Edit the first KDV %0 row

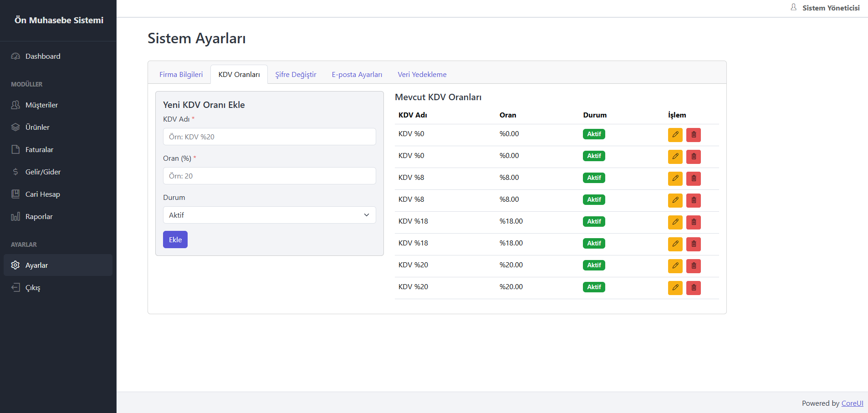click(675, 135)
